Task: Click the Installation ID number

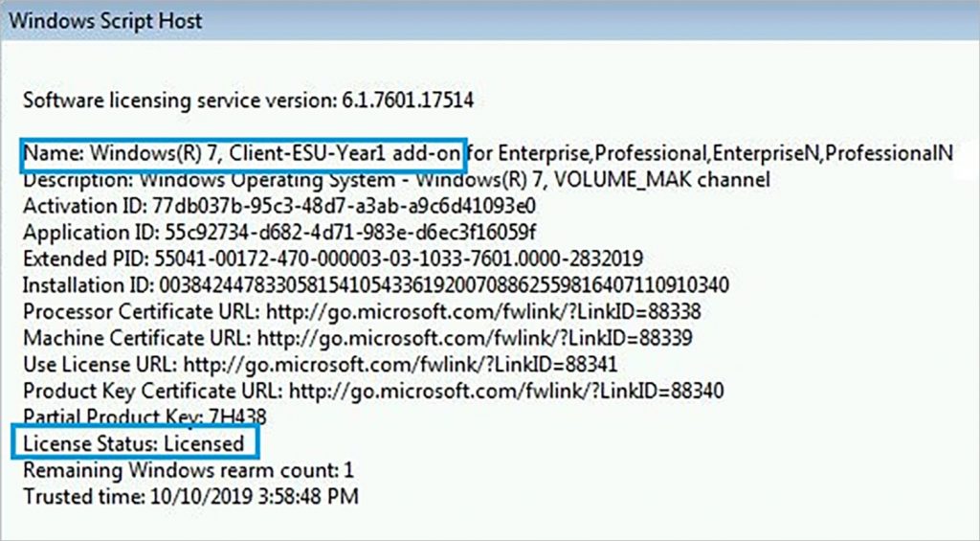Action: point(444,285)
